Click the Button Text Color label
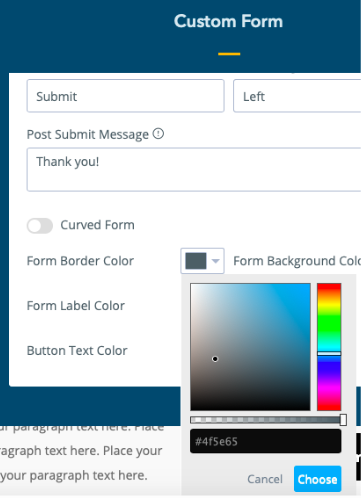The height and width of the screenshot is (498, 361). [x=77, y=351]
